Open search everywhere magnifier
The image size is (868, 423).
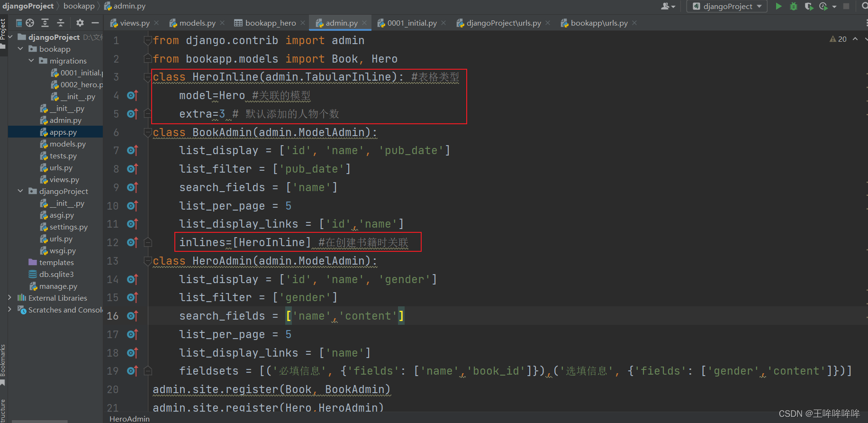coord(864,6)
